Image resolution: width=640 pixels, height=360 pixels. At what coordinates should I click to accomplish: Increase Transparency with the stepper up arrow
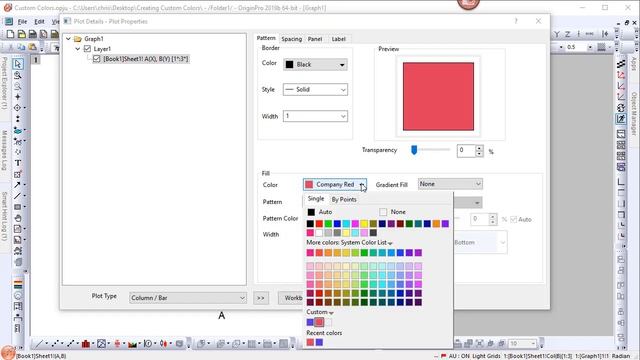(480, 148)
